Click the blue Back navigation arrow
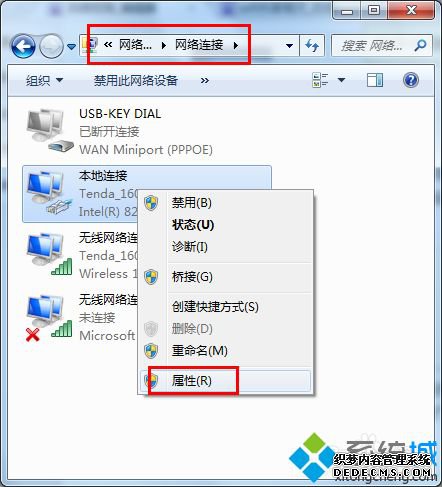The image size is (442, 487). click(23, 46)
